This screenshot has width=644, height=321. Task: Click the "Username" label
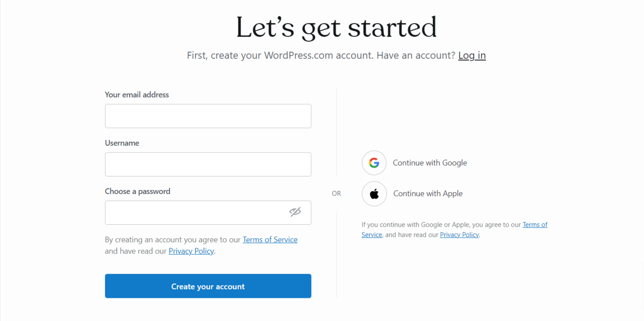(x=122, y=143)
